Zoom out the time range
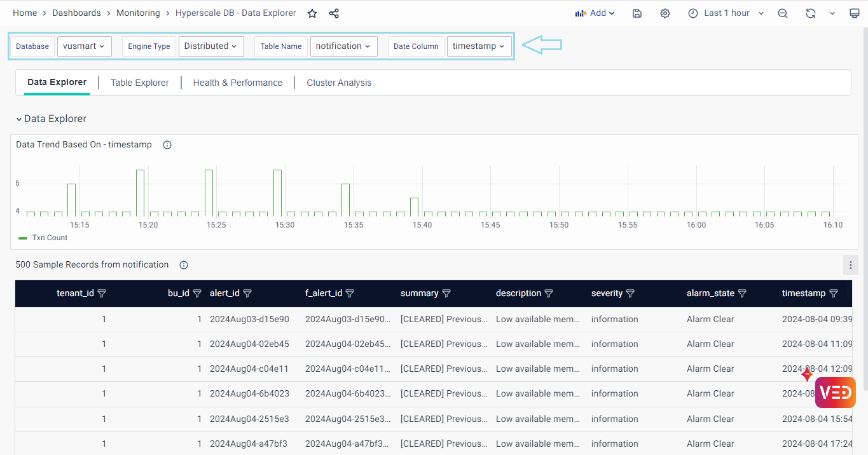Screen dimensions: 868x455 783,13
